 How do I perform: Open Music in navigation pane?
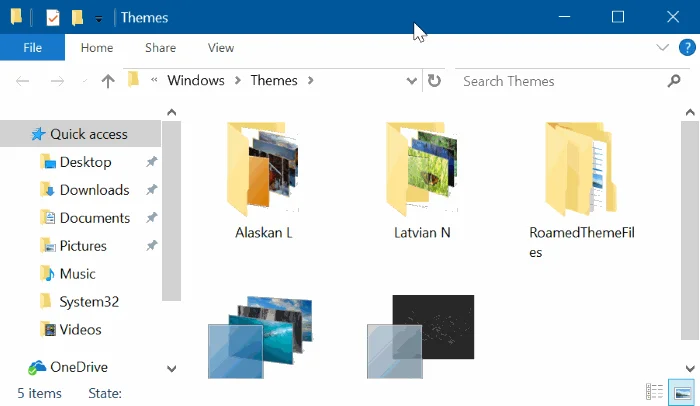[x=80, y=273]
